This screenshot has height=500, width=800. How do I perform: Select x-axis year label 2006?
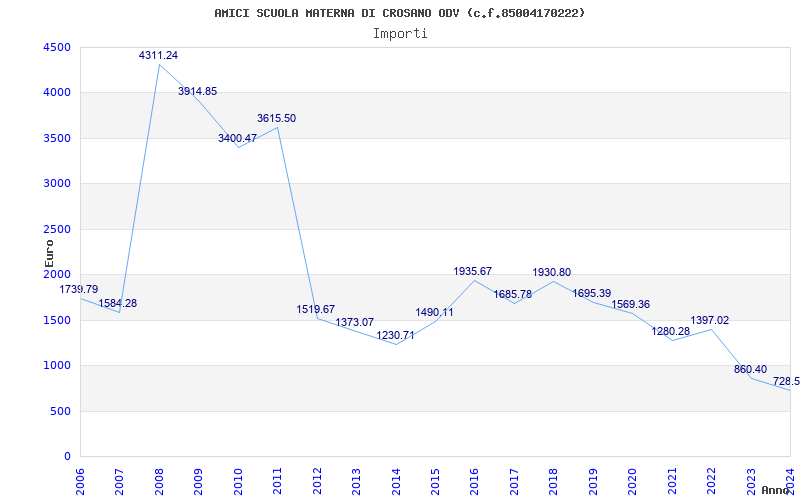[x=80, y=481]
